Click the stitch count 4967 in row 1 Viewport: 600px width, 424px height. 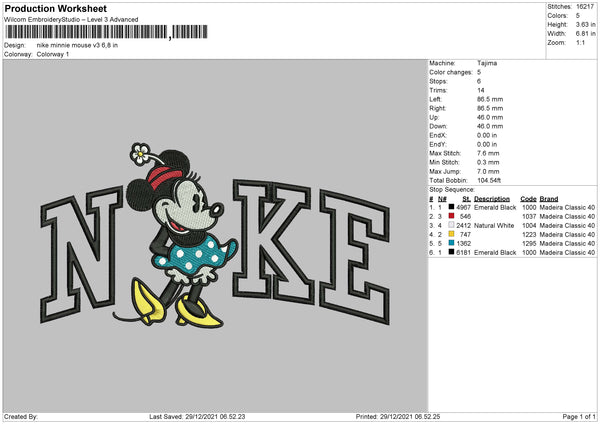[x=463, y=207]
